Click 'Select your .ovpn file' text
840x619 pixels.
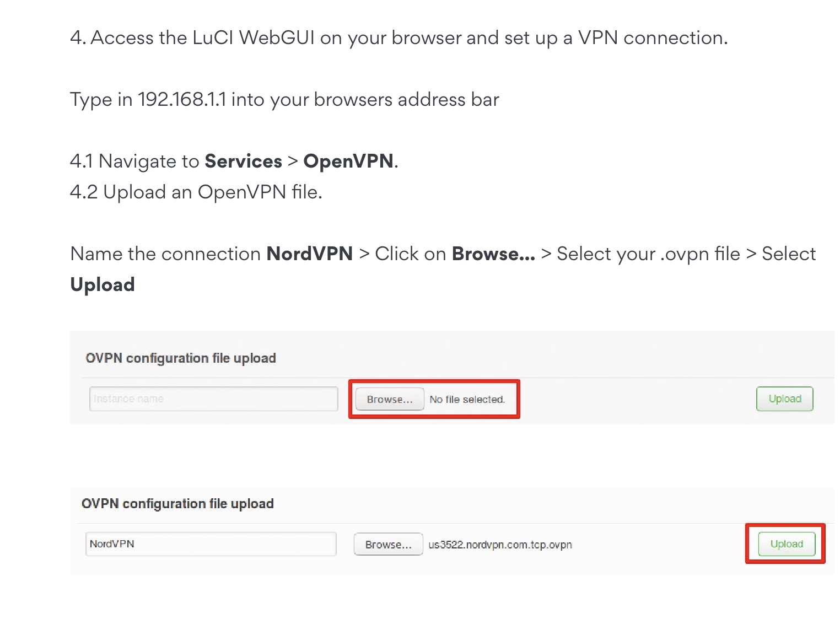pyautogui.click(x=648, y=254)
